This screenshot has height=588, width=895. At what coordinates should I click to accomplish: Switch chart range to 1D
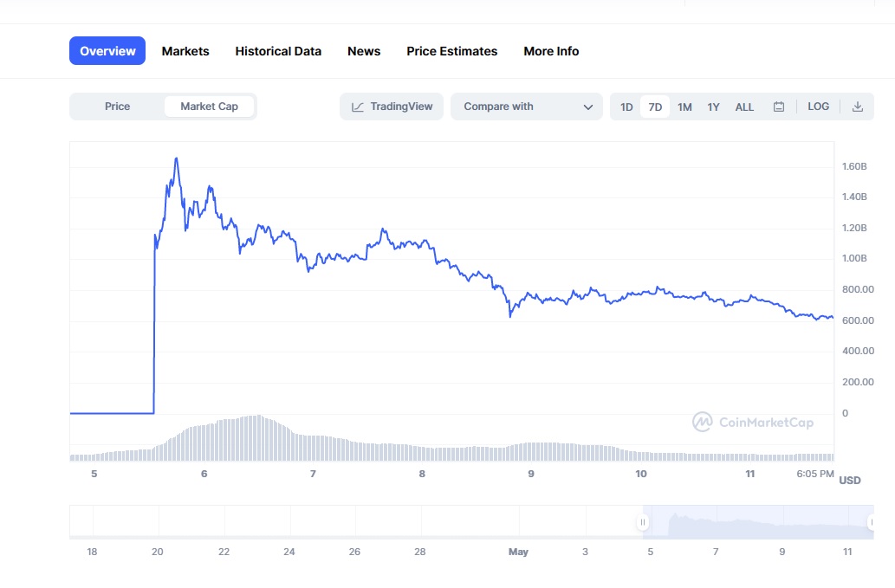(x=626, y=106)
